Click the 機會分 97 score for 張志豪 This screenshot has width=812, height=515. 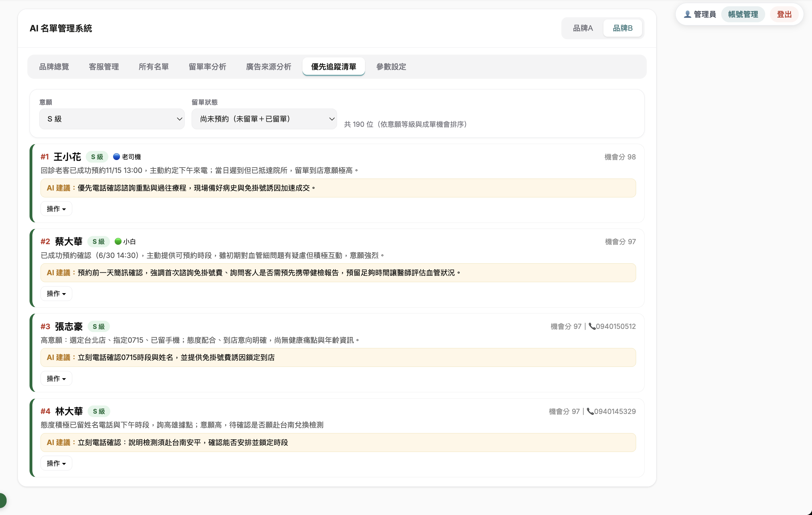[566, 327]
